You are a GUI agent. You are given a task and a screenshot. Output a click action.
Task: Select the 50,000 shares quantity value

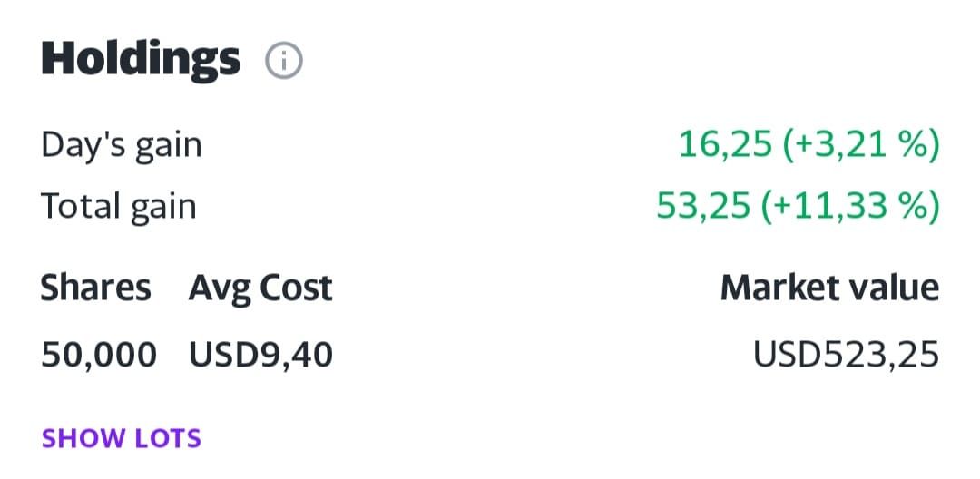pos(98,355)
